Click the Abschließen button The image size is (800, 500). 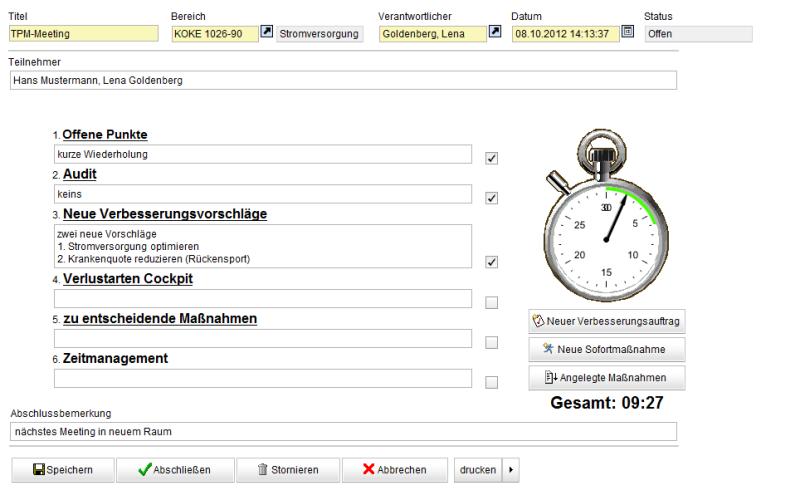(x=176, y=470)
